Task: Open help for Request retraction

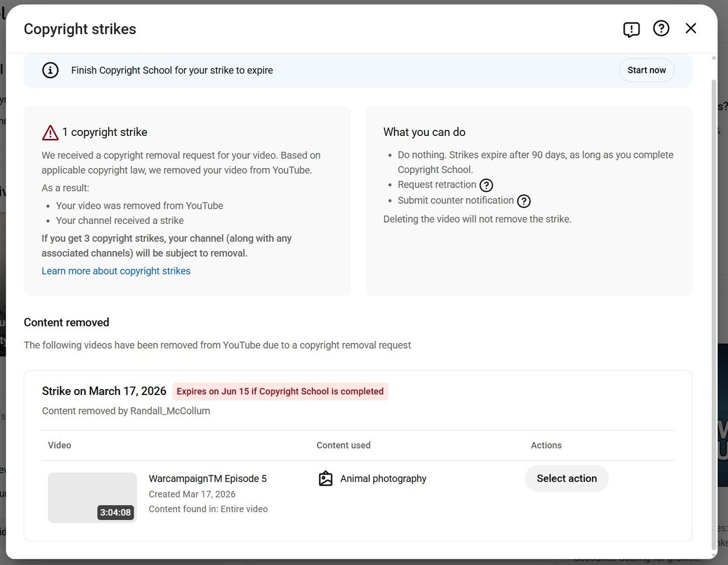Action: (x=486, y=185)
